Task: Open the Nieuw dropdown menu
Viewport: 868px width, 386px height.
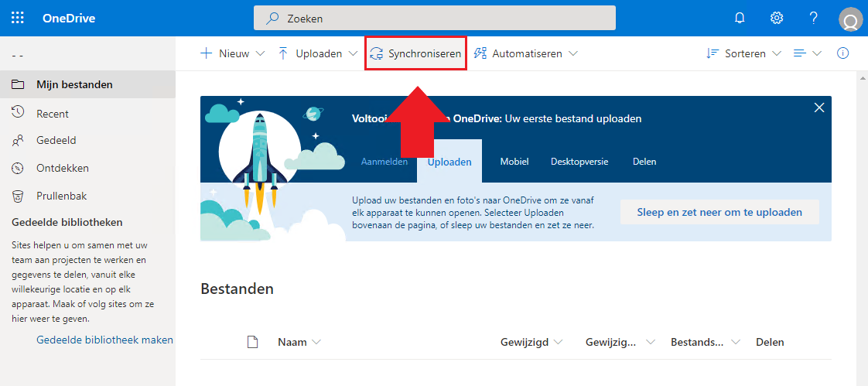Action: 233,53
